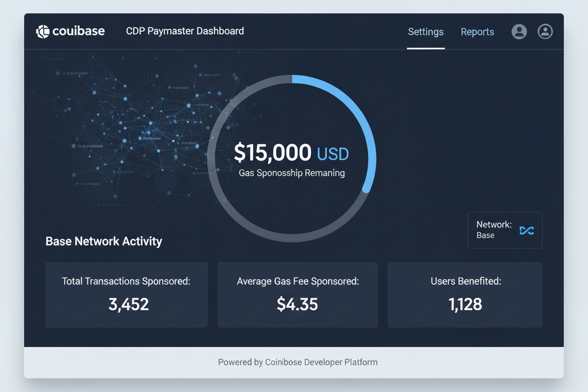Click the Powered by Coinibose Developer Platform link
This screenshot has width=588, height=392.
(x=298, y=362)
